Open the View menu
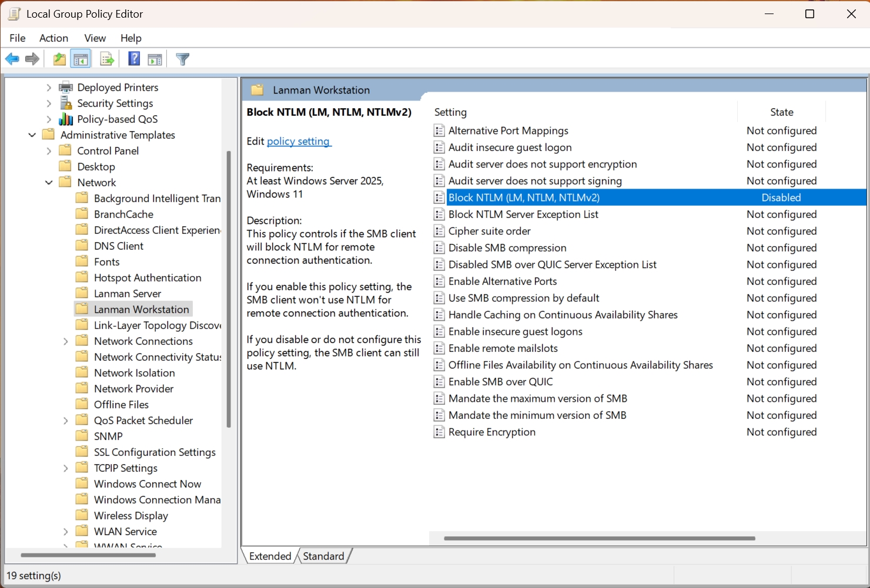The image size is (870, 588). click(95, 38)
